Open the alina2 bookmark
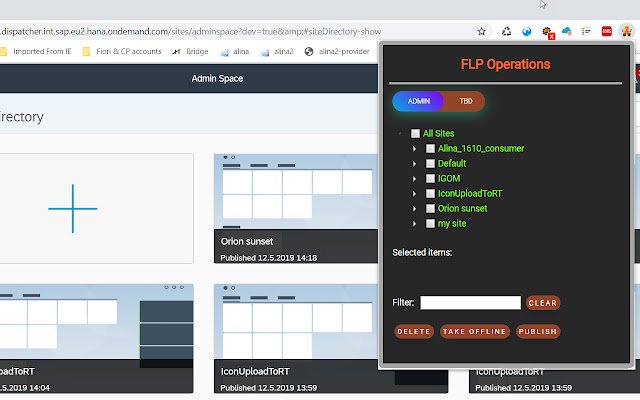This screenshot has width=640, height=400. 277,51
